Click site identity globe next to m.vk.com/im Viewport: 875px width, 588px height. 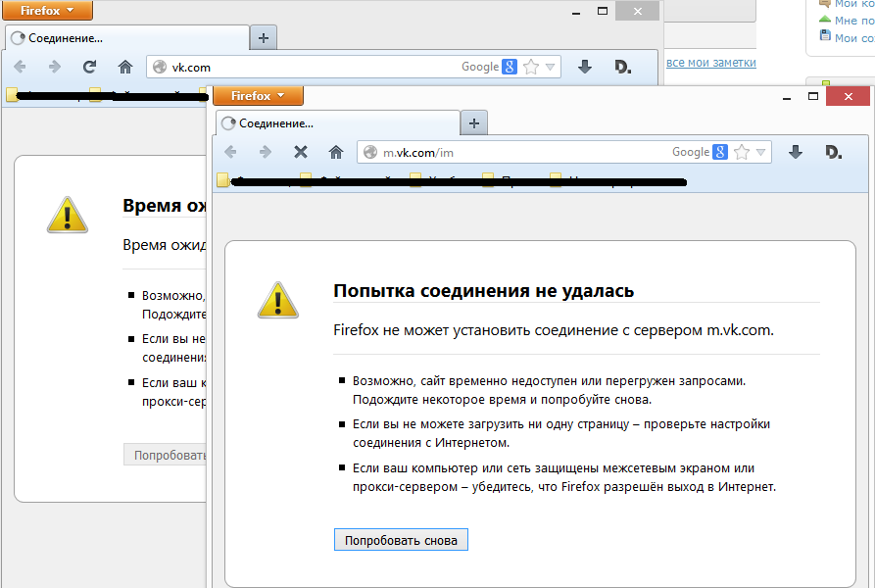[x=370, y=152]
